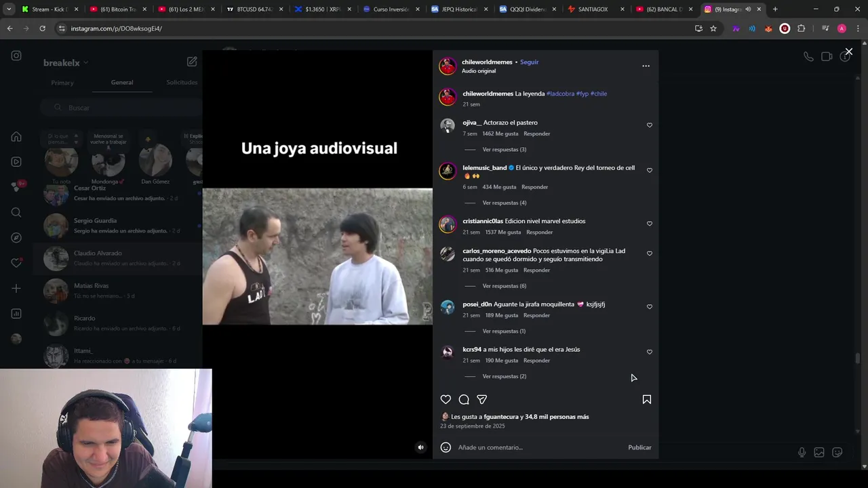868x488 pixels.
Task: Open the three-dot post options menu
Action: [646, 66]
